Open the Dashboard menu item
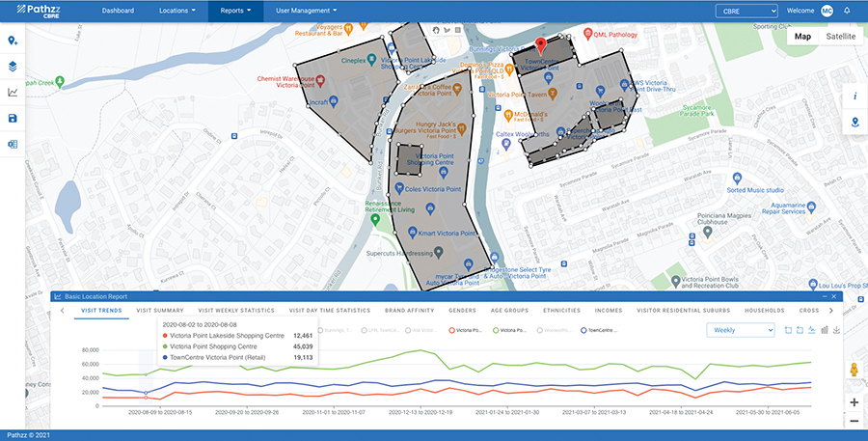 click(119, 11)
